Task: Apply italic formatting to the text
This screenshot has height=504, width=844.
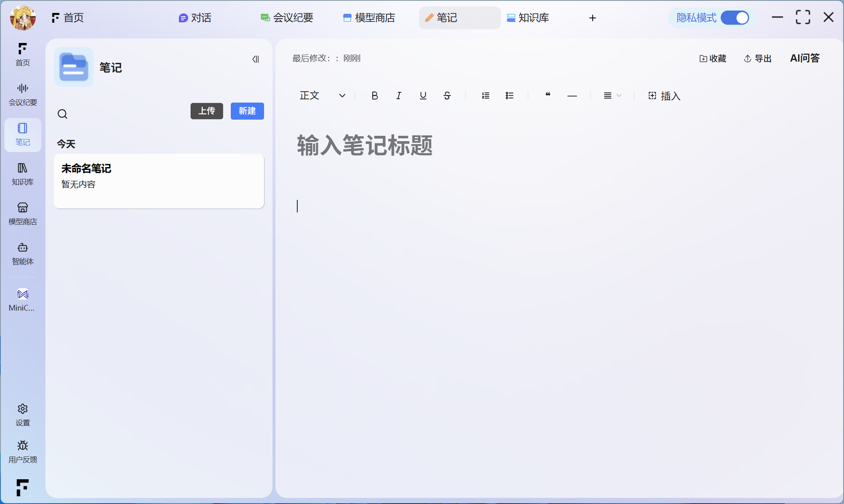Action: coord(399,96)
